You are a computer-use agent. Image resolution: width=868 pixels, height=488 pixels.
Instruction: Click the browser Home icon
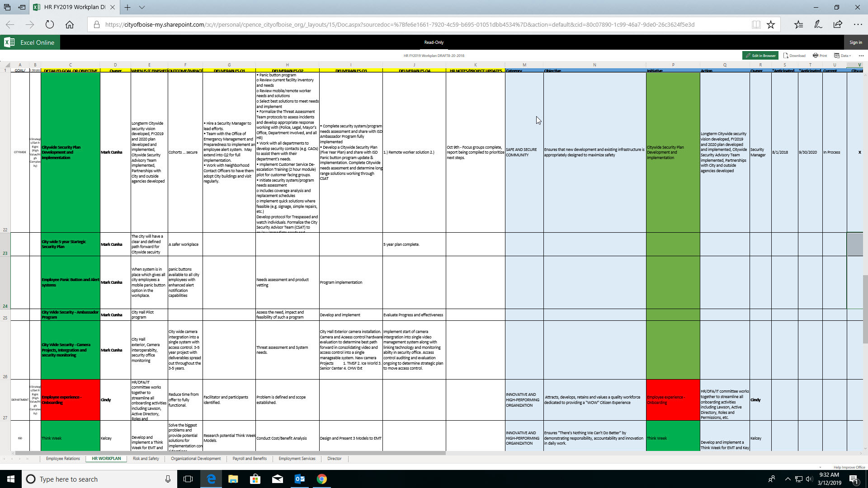70,25
